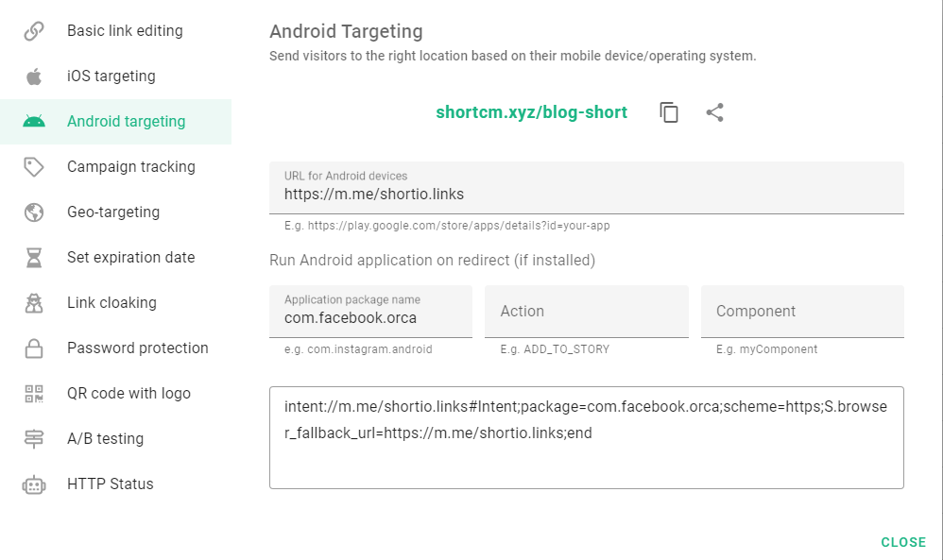Screen dimensions: 943x560
Task: Click the share icon
Action: tap(714, 111)
